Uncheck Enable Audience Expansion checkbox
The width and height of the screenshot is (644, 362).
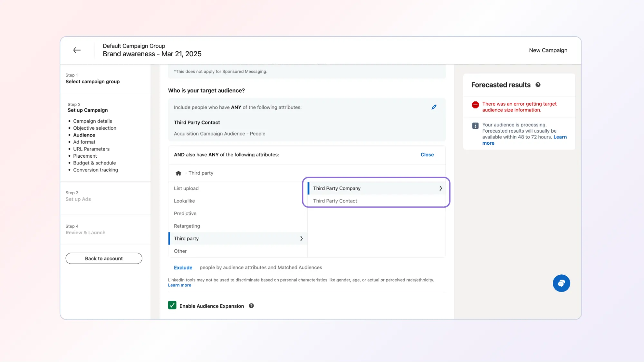[x=172, y=305]
